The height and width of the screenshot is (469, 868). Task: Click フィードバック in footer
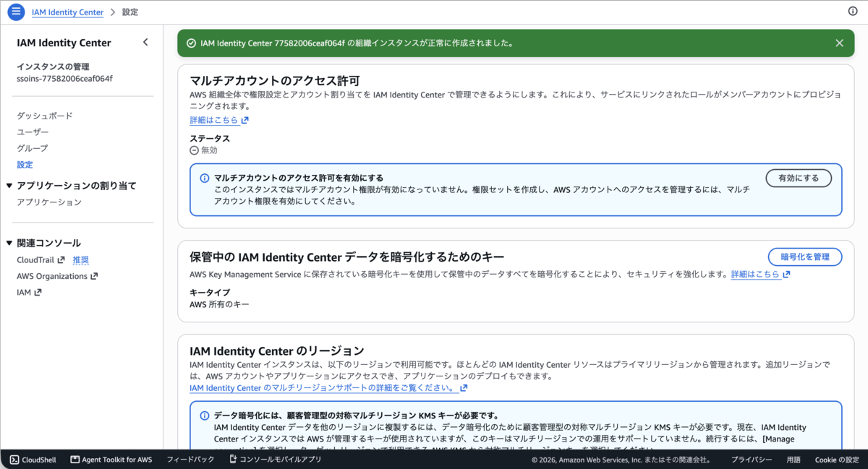coord(190,460)
